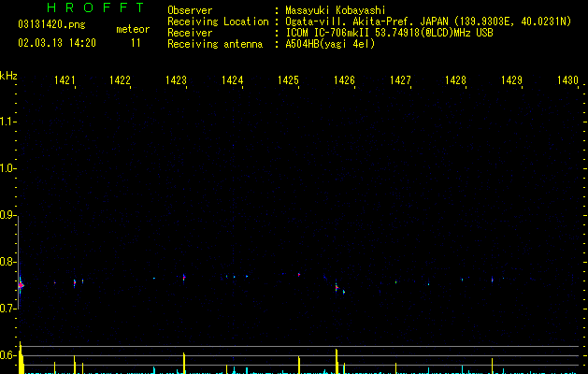
Task: Click the 1421 time axis label
Action: click(x=65, y=80)
